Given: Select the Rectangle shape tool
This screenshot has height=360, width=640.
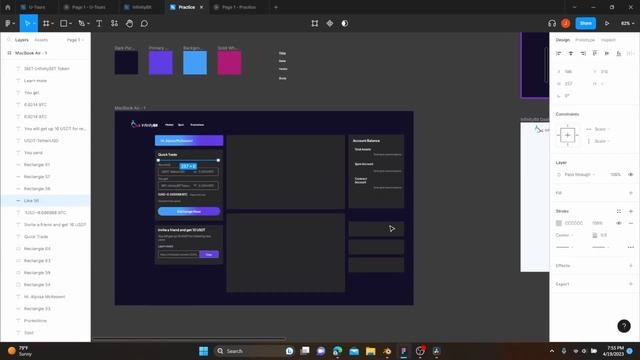Looking at the screenshot, I should (64, 24).
